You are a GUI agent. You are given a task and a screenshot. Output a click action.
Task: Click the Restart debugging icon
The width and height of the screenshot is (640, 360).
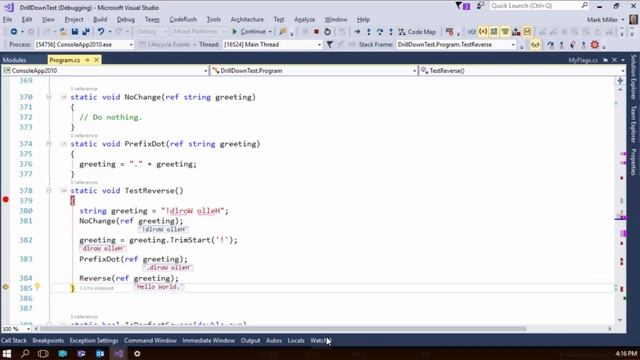tap(327, 31)
